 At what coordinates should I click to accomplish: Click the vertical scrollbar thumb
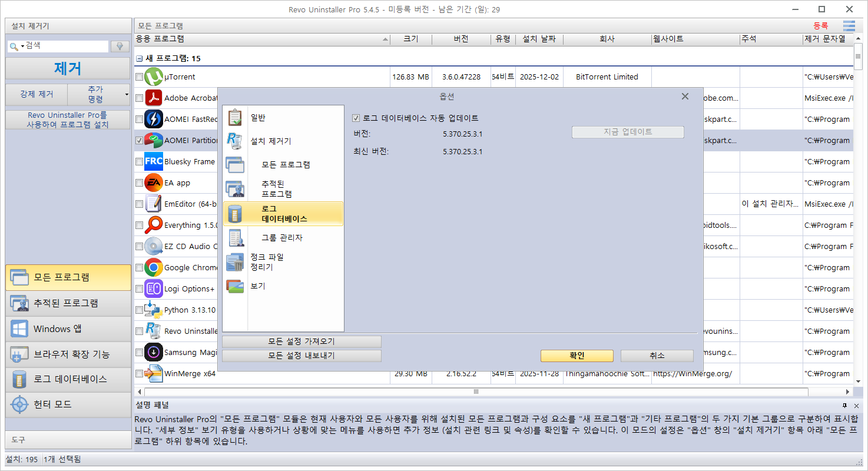click(x=858, y=56)
